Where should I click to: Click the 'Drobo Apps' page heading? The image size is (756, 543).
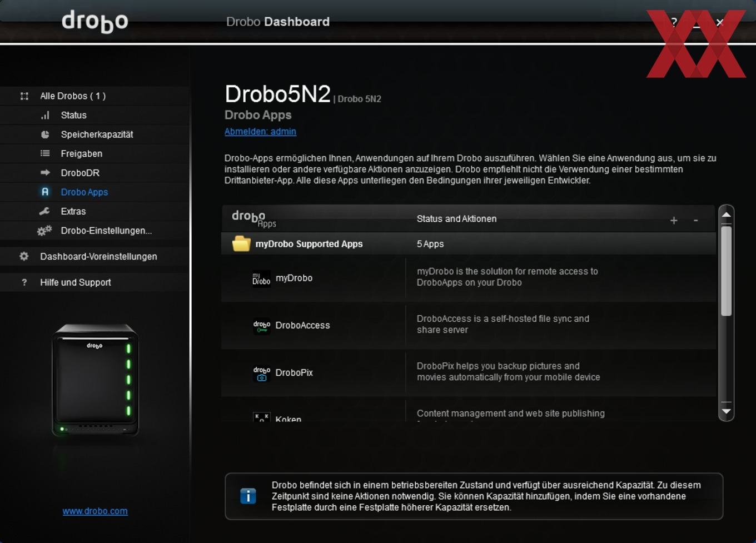click(258, 115)
